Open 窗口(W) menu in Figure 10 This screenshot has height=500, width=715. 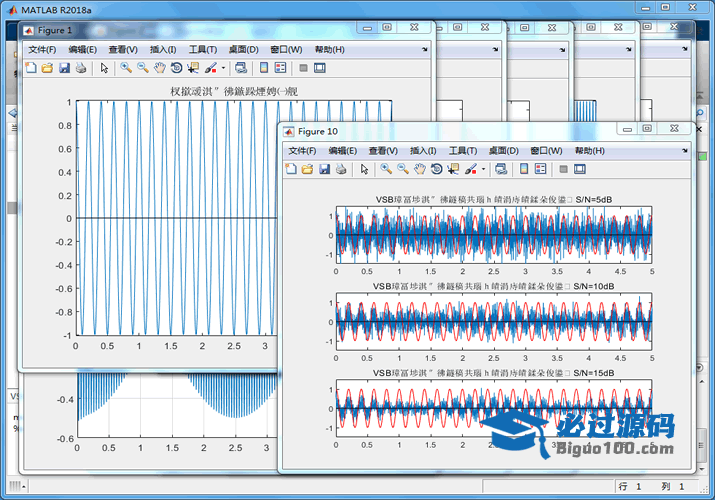click(x=546, y=151)
